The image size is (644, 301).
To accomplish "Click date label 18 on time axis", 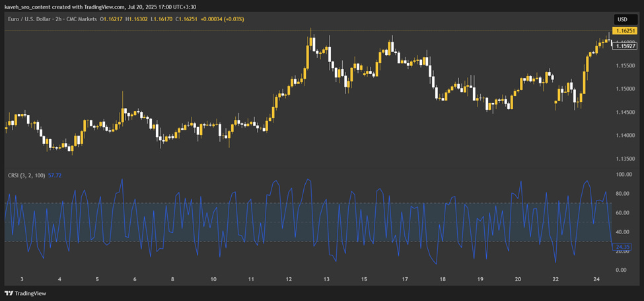I will pos(443,280).
